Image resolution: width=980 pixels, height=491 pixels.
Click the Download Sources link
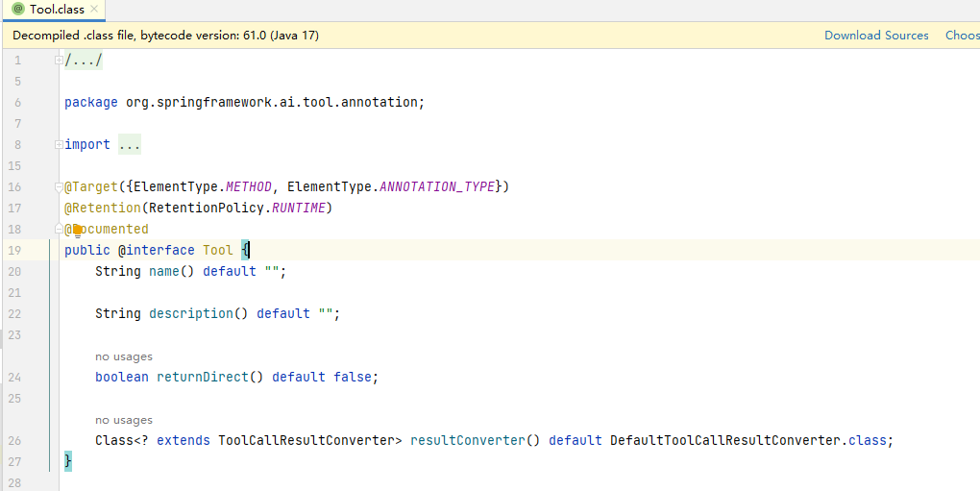coord(876,36)
